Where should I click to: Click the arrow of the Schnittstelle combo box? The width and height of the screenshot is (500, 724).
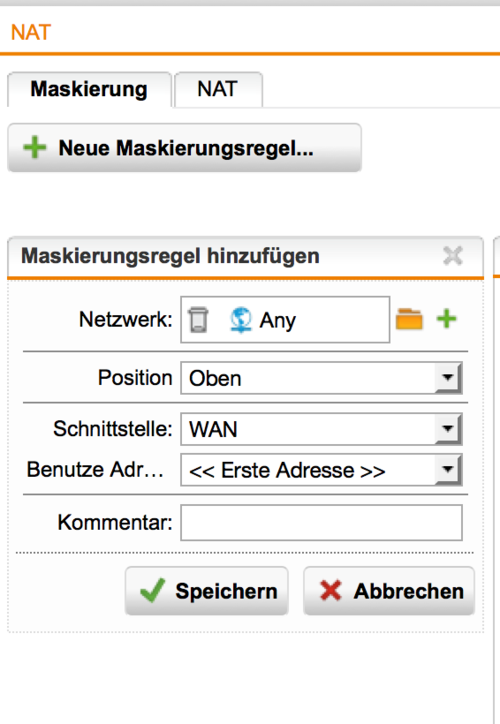tap(447, 429)
